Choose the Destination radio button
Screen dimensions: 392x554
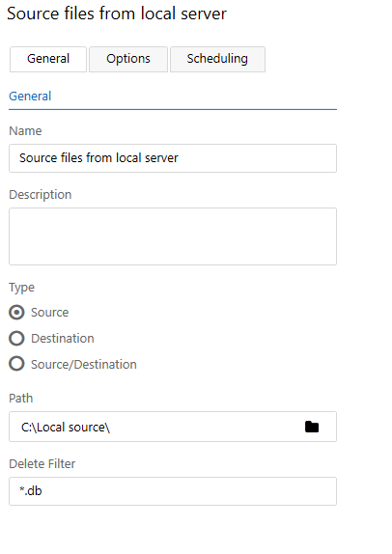[16, 338]
